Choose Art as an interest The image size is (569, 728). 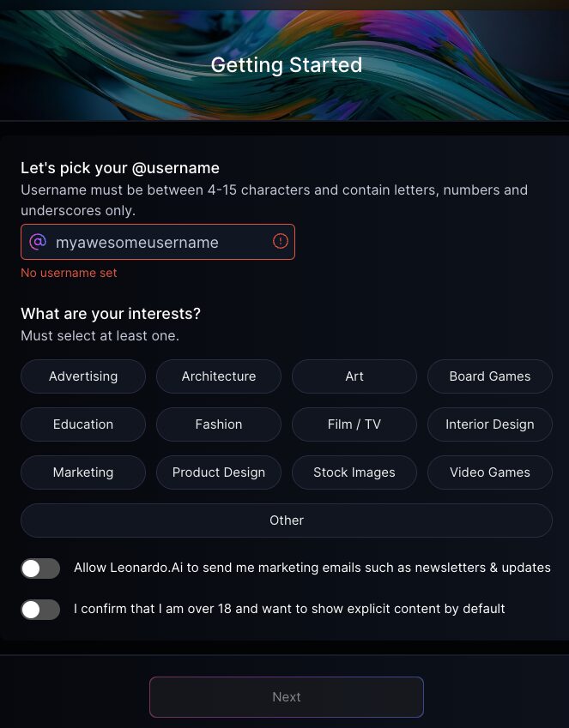click(354, 376)
